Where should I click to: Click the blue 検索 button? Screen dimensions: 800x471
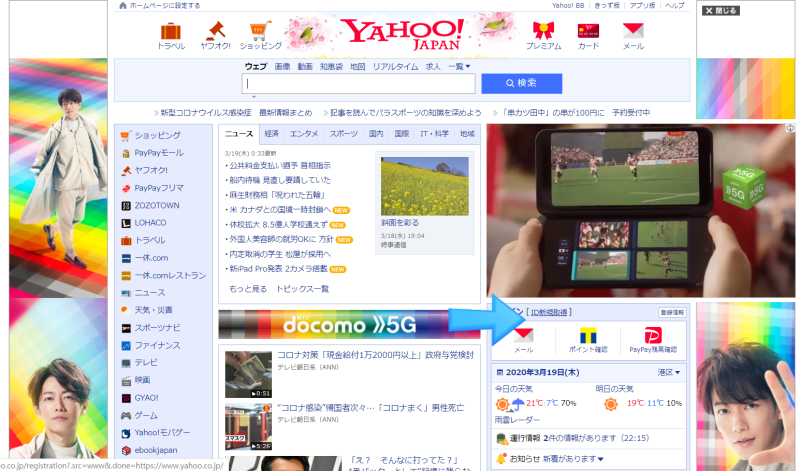click(x=521, y=83)
